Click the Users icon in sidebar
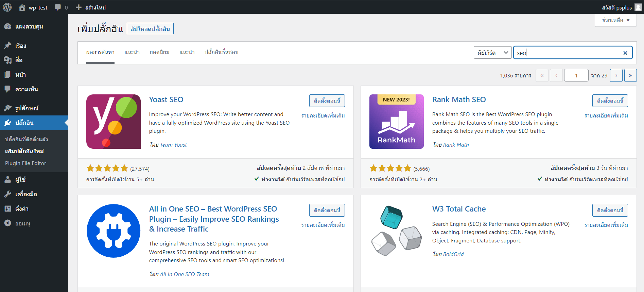Image resolution: width=644 pixels, height=292 pixels. [x=7, y=180]
